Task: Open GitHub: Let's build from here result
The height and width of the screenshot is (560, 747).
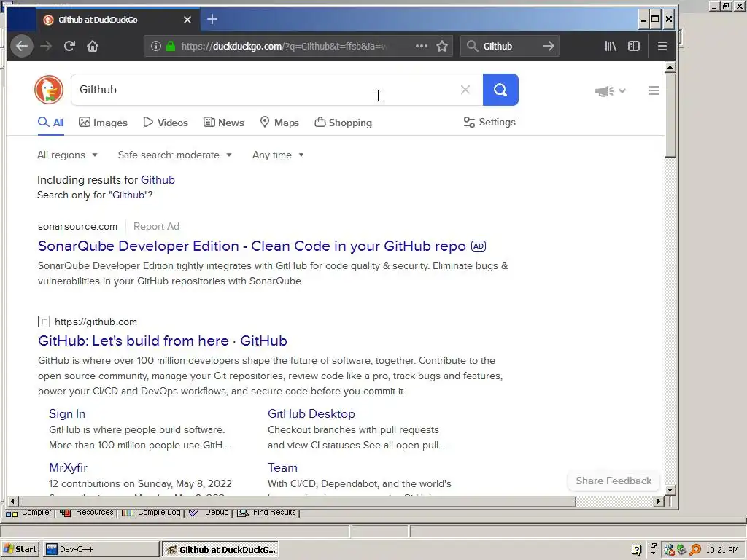Action: pos(163,341)
